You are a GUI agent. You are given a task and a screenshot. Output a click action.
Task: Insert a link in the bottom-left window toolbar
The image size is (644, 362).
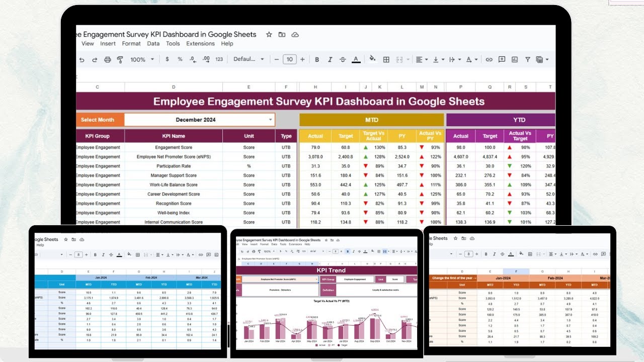[x=201, y=254]
